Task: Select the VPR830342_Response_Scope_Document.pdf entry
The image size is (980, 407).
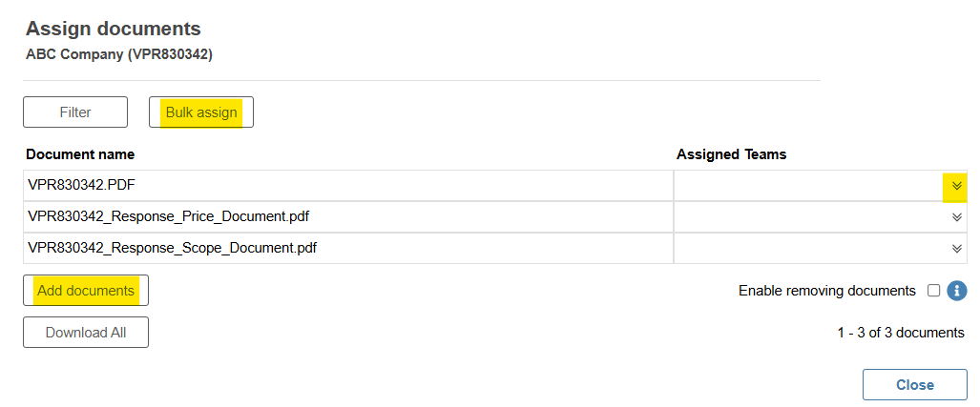Action: tap(173, 248)
